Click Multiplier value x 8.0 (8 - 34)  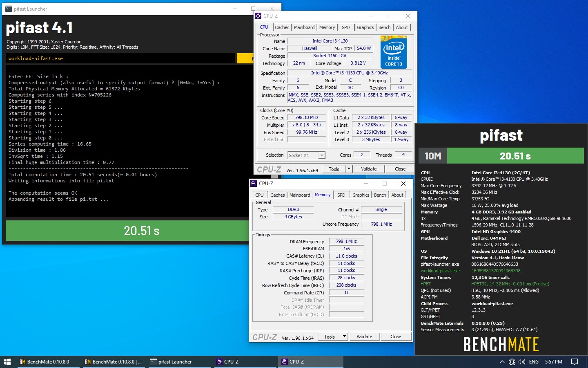coord(307,125)
